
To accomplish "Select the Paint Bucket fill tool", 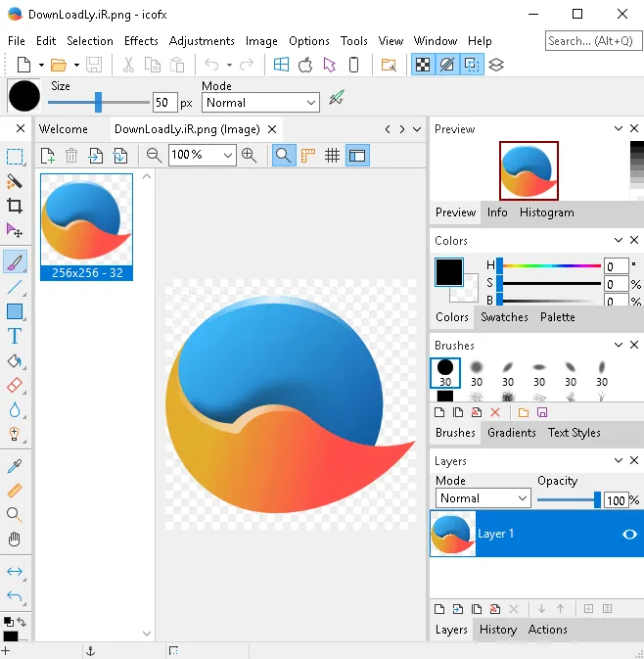I will [x=15, y=361].
